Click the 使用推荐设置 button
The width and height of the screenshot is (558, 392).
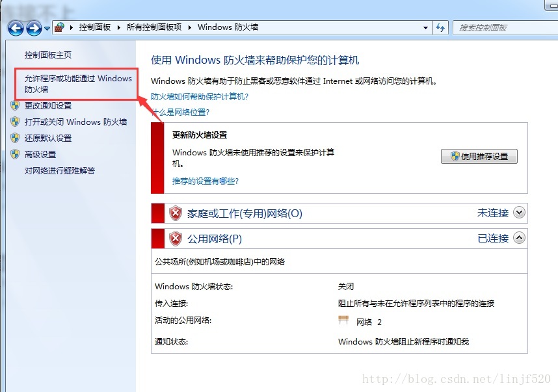[x=479, y=156]
